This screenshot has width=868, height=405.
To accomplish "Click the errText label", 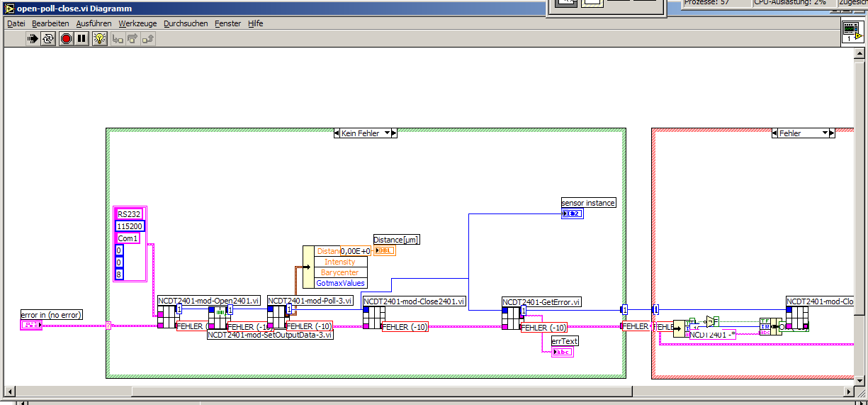I will (x=565, y=341).
